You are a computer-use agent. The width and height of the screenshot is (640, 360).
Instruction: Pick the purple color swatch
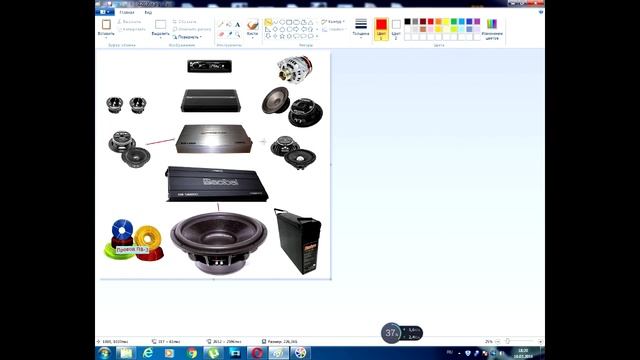coord(477,22)
